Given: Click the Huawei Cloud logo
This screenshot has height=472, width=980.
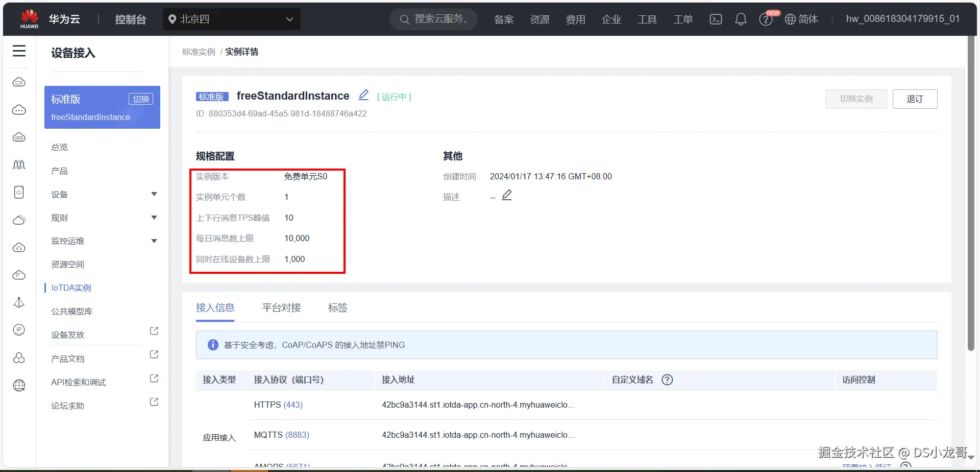Looking at the screenshot, I should point(30,19).
